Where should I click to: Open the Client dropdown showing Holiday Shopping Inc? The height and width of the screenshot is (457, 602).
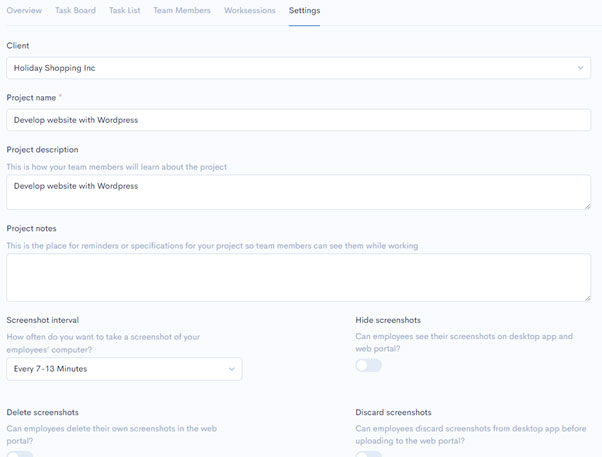click(x=298, y=68)
